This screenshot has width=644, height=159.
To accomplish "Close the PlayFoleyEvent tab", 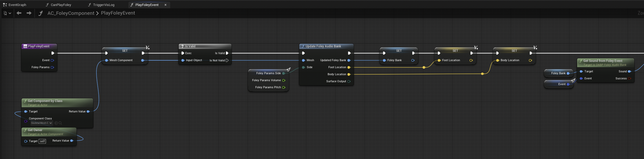I will [x=166, y=5].
